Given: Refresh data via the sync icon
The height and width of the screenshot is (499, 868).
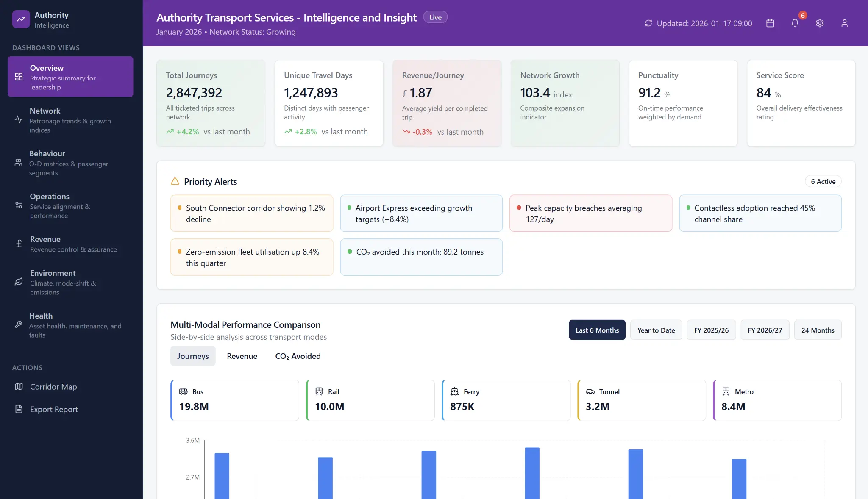Looking at the screenshot, I should [648, 23].
